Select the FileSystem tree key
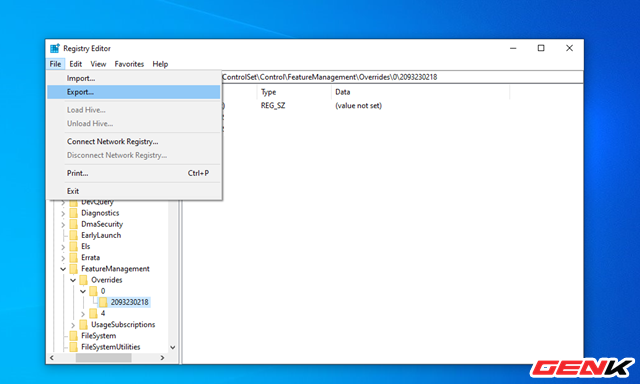 pyautogui.click(x=98, y=335)
